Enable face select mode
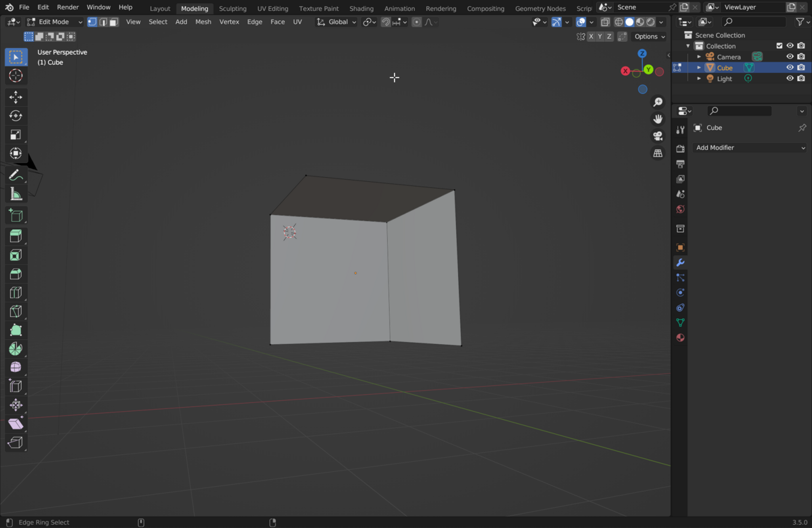Image resolution: width=812 pixels, height=528 pixels. (x=114, y=22)
